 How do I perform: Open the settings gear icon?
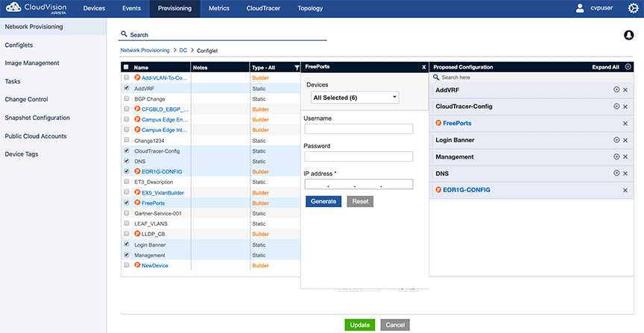(634, 8)
